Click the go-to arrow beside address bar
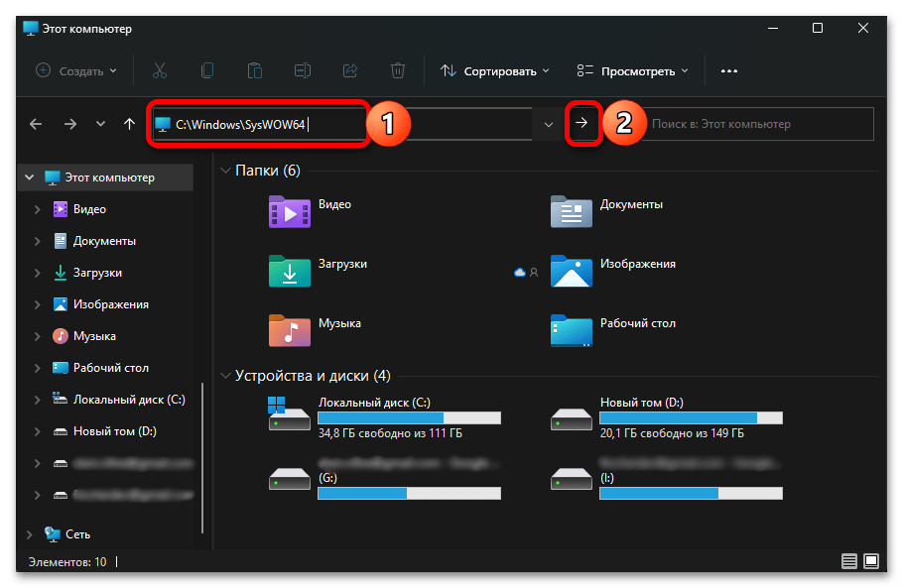903x588 pixels. click(582, 123)
